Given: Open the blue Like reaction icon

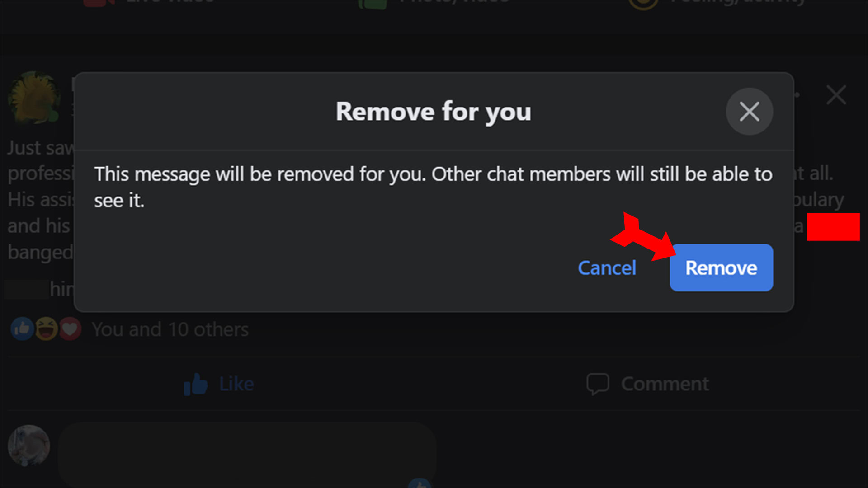Looking at the screenshot, I should coord(22,329).
